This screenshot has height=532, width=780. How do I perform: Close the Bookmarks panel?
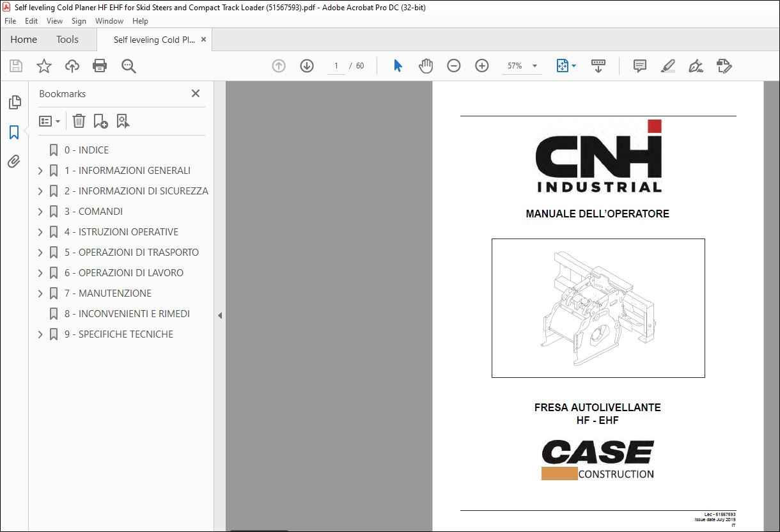point(196,93)
